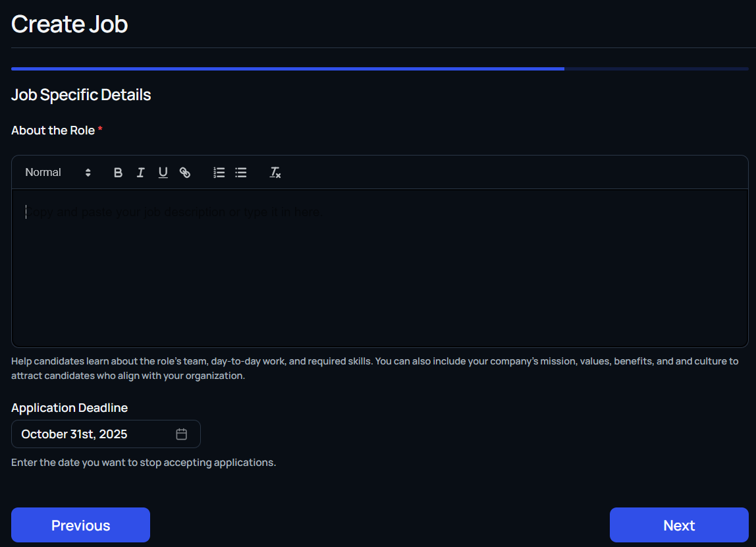Toggle underline formatting in the editor
The height and width of the screenshot is (547, 756).
click(x=163, y=173)
